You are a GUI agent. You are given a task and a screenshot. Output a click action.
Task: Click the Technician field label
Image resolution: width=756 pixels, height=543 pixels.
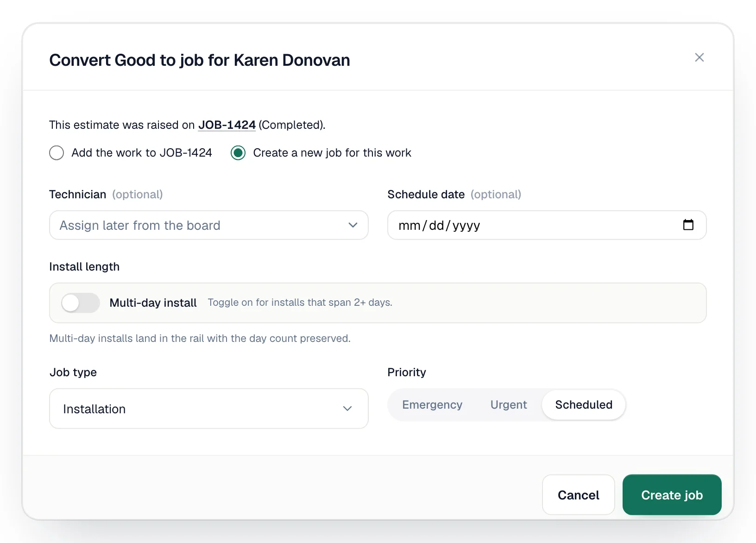click(x=78, y=195)
